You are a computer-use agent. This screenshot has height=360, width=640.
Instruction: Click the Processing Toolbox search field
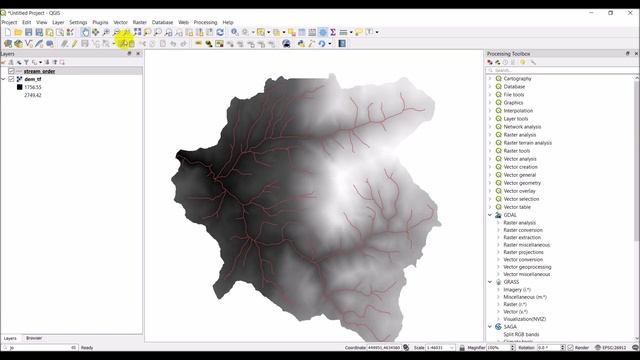tap(561, 71)
